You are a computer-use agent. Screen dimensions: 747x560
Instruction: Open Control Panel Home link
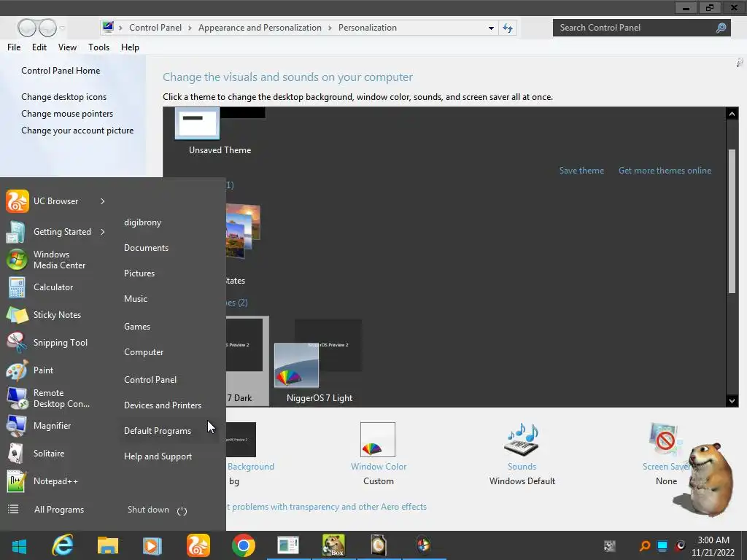click(61, 71)
